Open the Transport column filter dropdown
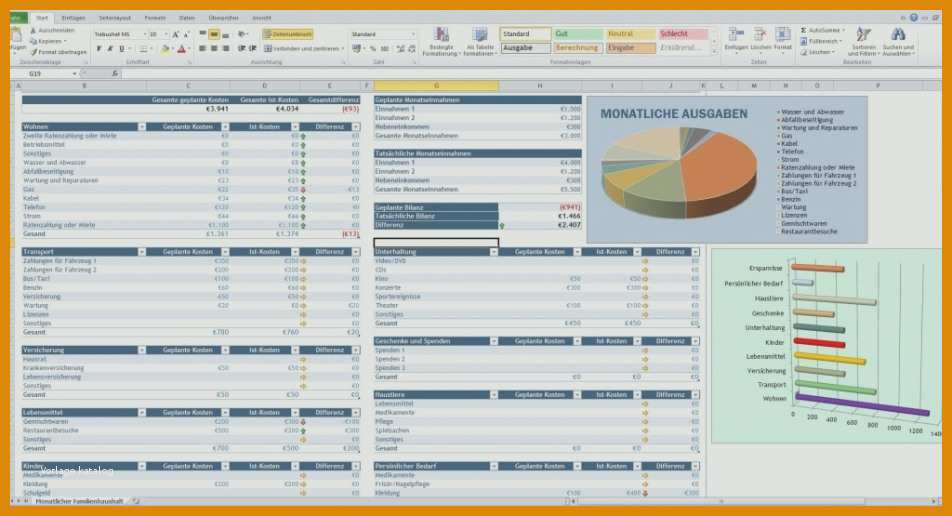The height and width of the screenshot is (516, 952). [141, 252]
